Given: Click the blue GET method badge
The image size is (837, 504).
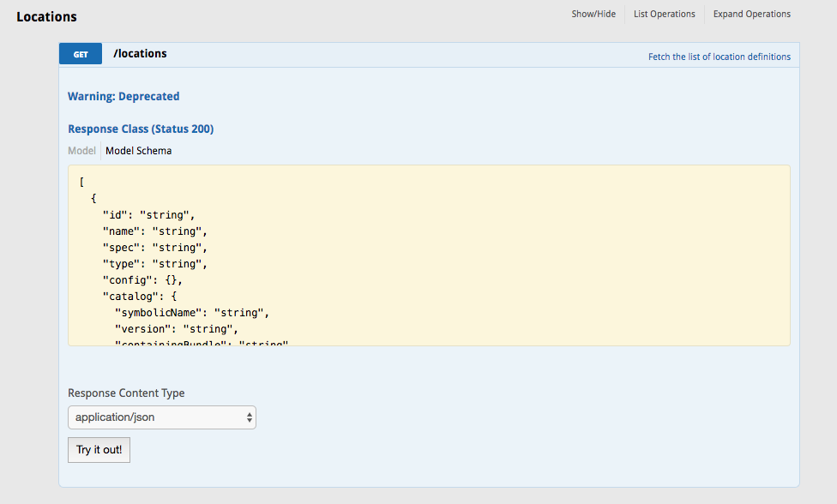Looking at the screenshot, I should [x=81, y=54].
